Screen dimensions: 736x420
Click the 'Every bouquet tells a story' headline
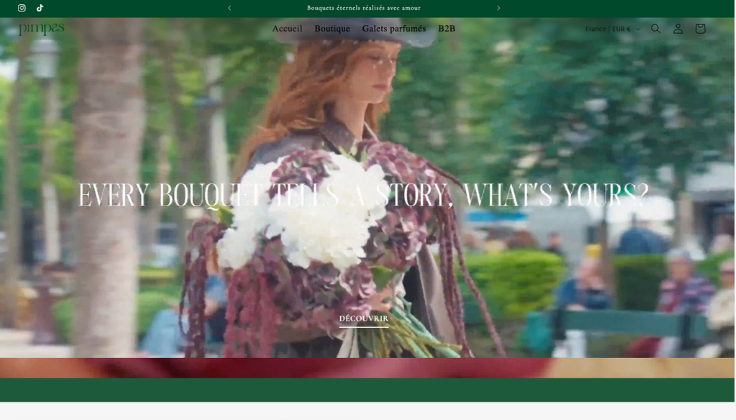[364, 195]
